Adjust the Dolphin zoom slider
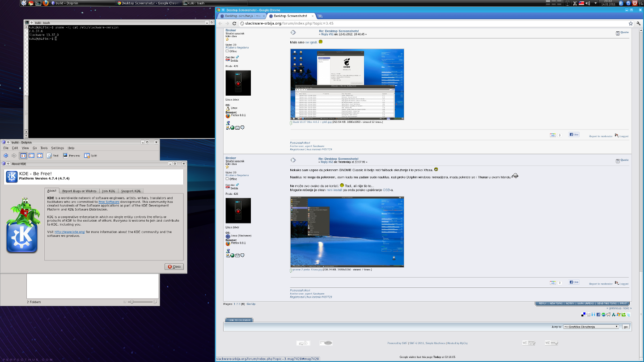This screenshot has width=644, height=362. 131,302
